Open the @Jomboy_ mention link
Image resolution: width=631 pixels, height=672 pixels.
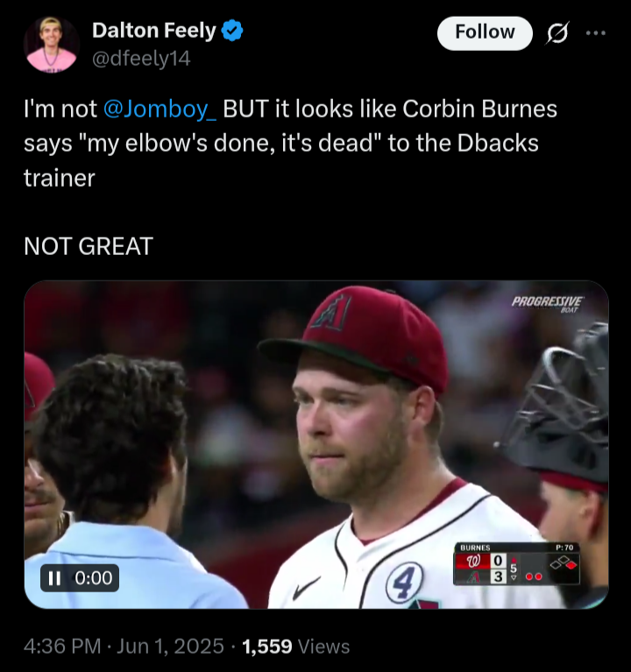160,109
